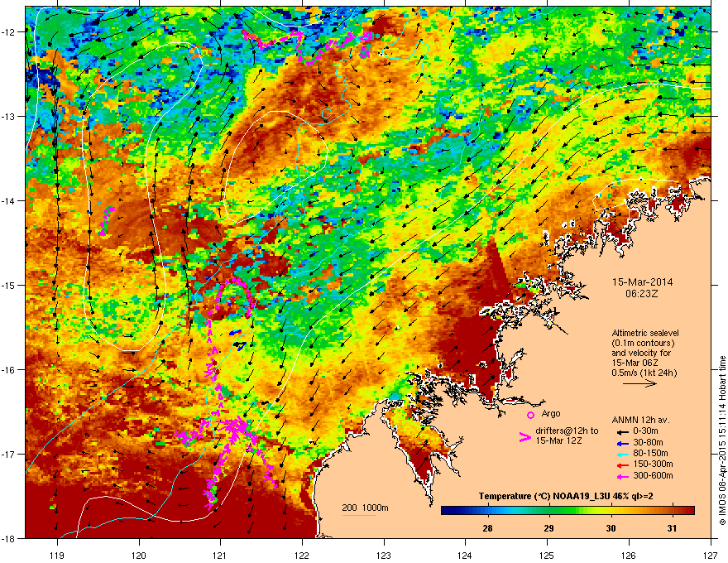Click the 'drifters@12h to' legend label

tap(567, 431)
